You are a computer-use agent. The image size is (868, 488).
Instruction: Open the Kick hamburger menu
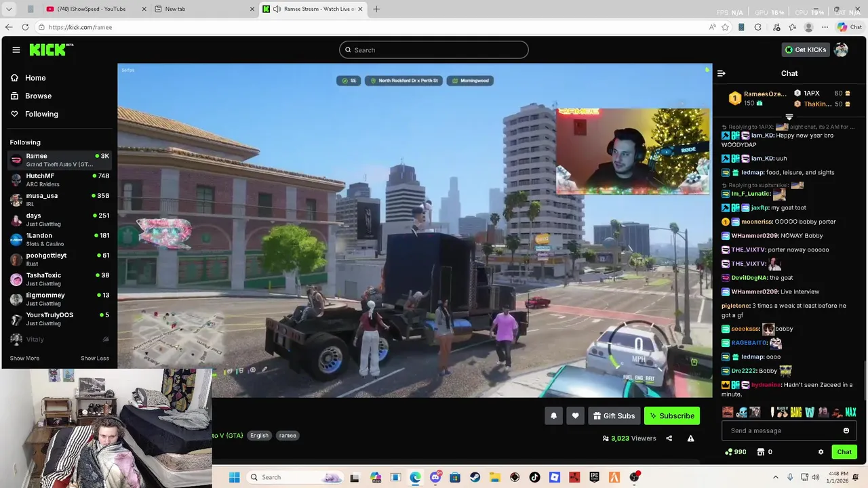[16, 49]
